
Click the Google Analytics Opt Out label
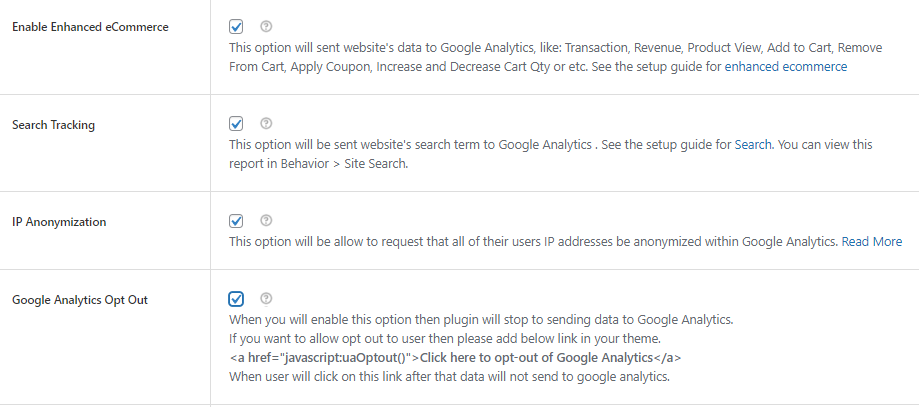(80, 300)
